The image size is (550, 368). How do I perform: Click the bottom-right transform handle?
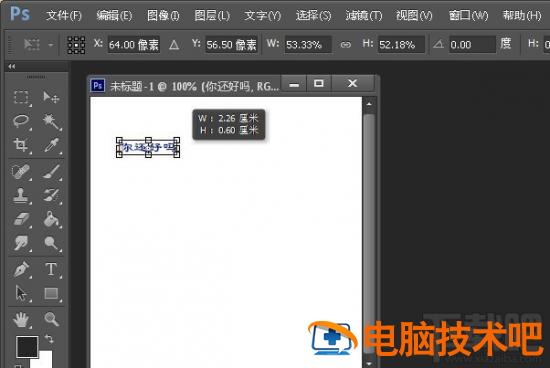coord(176,155)
